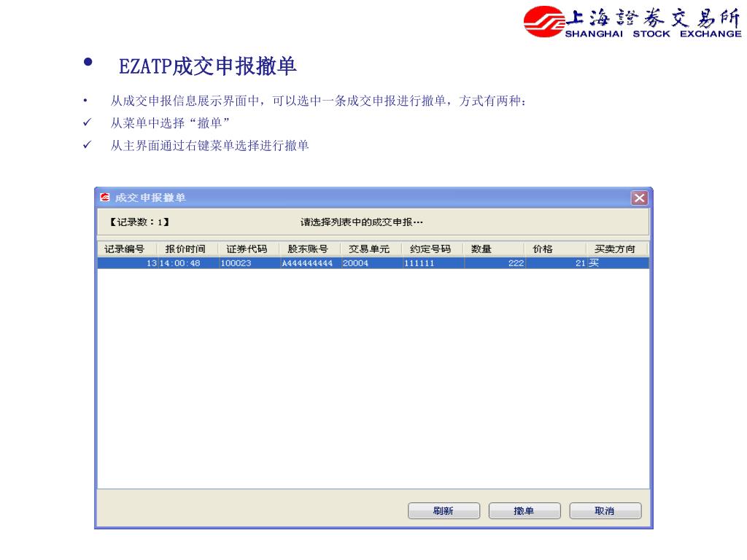Viewport: 747px width, 560px height.
Task: Click the 买卖方向 column header
Action: pos(617,249)
